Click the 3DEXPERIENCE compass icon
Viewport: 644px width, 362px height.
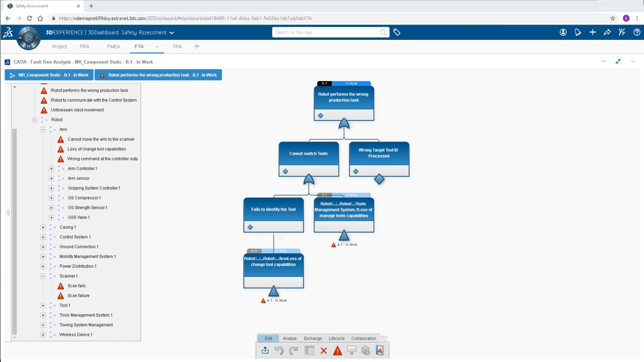click(29, 38)
